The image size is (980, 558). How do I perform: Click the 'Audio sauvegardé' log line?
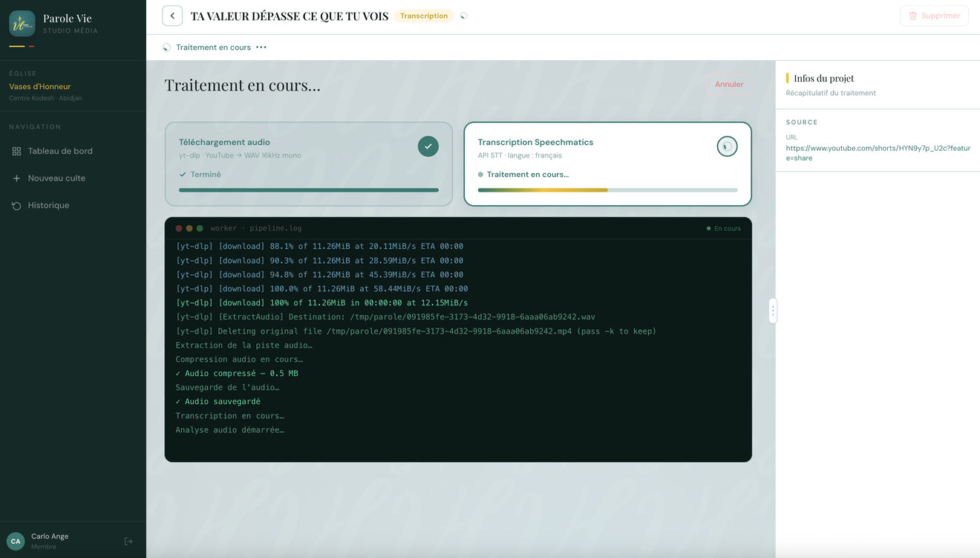[218, 402]
